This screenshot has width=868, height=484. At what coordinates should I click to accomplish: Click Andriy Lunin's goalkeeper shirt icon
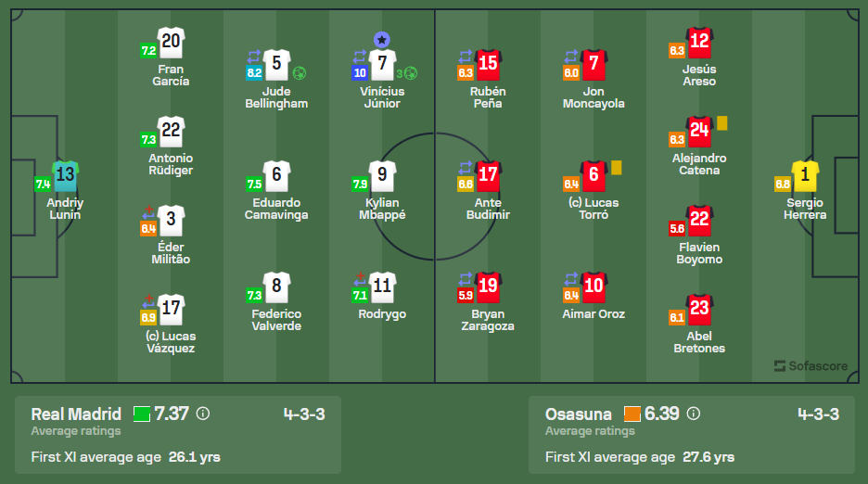click(65, 174)
